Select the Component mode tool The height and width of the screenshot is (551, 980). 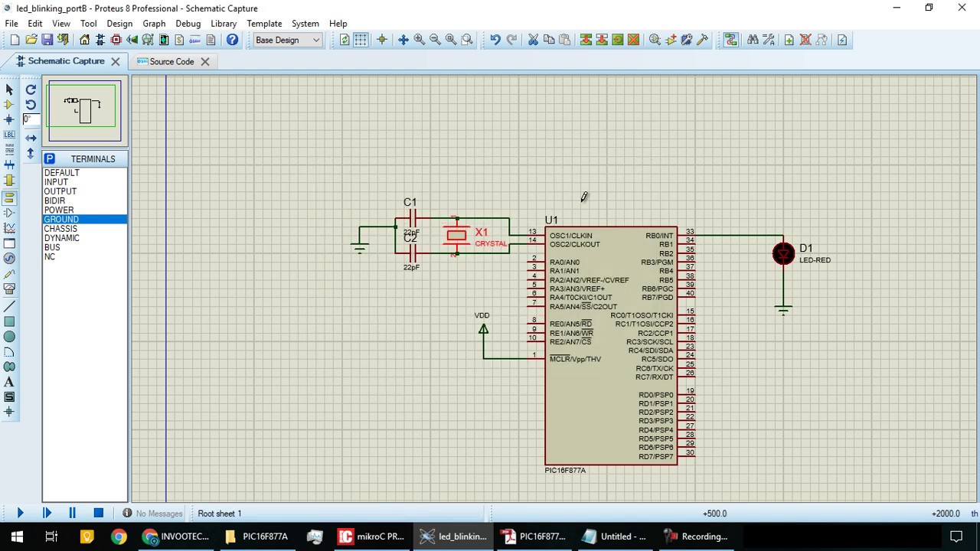(x=9, y=105)
